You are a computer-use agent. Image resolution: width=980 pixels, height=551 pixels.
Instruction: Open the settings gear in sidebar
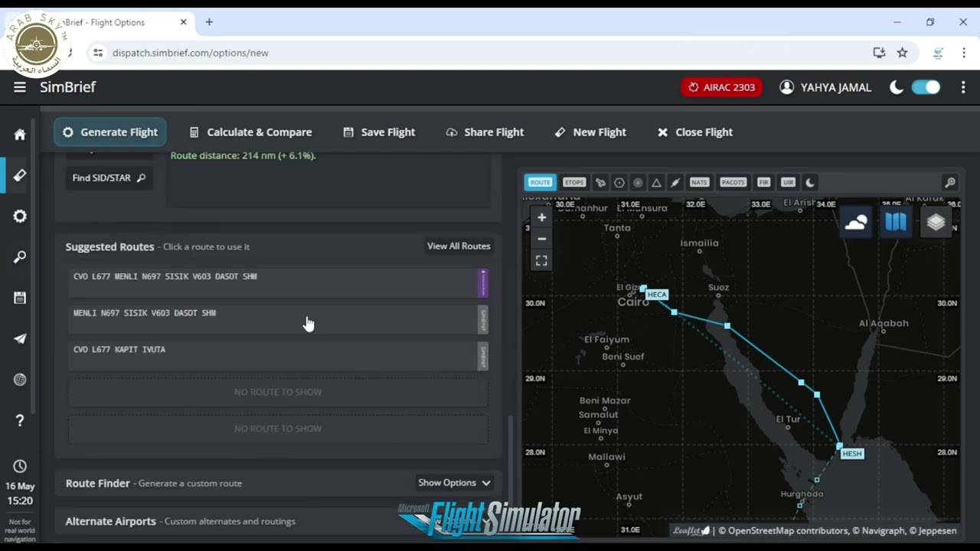pyautogui.click(x=20, y=217)
